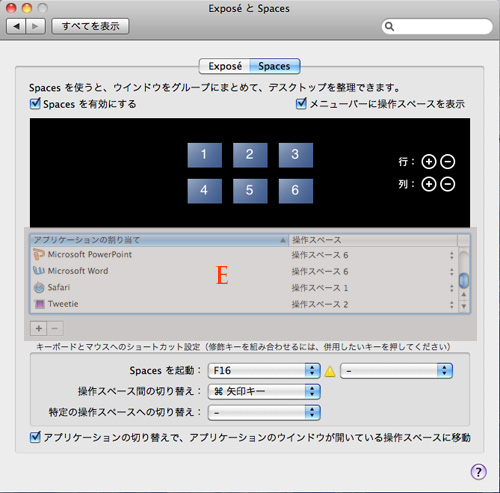This screenshot has width=500, height=493.
Task: Add a column with the 列 plus icon
Action: pyautogui.click(x=429, y=184)
